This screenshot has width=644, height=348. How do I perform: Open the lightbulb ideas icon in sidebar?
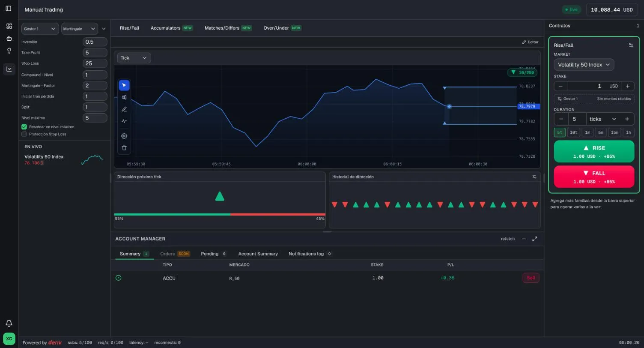pyautogui.click(x=9, y=51)
